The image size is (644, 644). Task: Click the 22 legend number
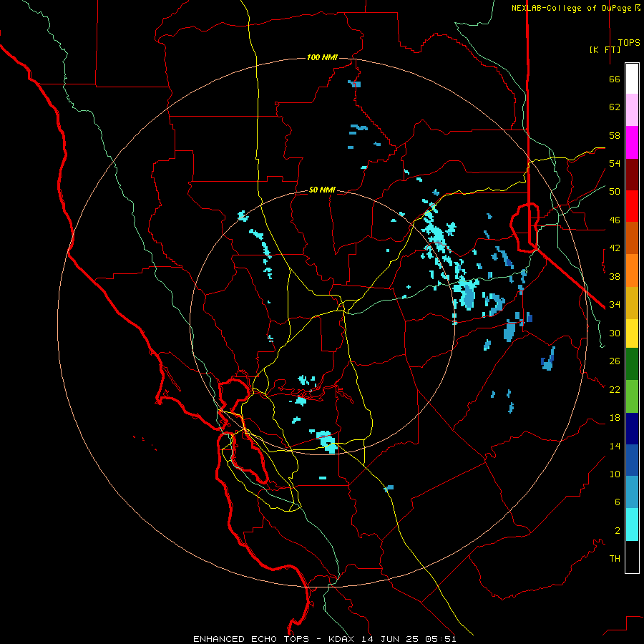[x=615, y=389]
